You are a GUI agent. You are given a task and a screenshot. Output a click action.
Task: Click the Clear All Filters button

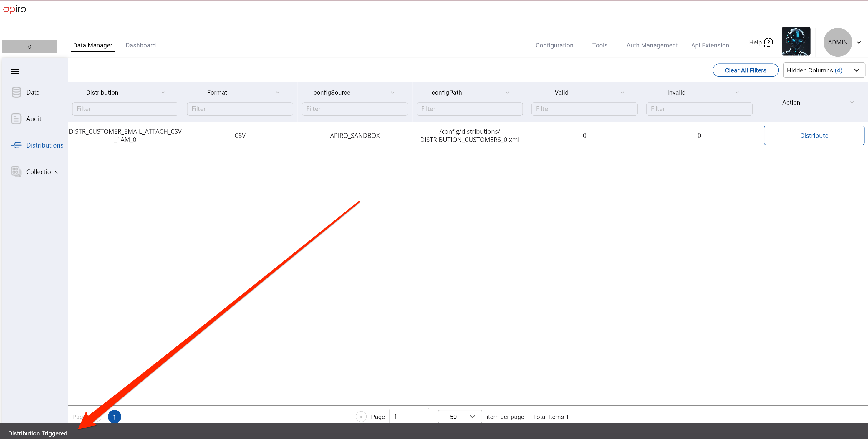click(x=745, y=70)
